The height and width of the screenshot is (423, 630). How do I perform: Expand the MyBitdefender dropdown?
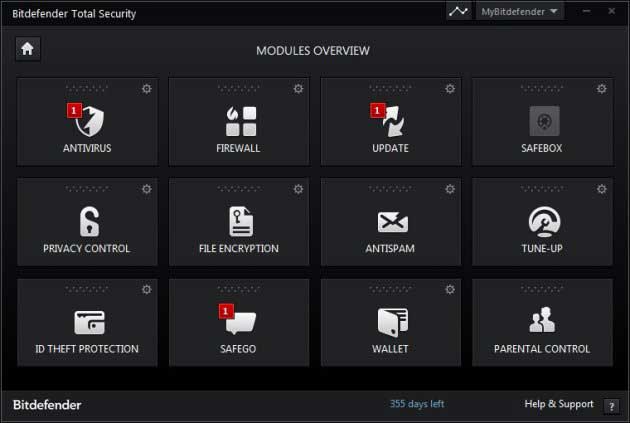519,12
